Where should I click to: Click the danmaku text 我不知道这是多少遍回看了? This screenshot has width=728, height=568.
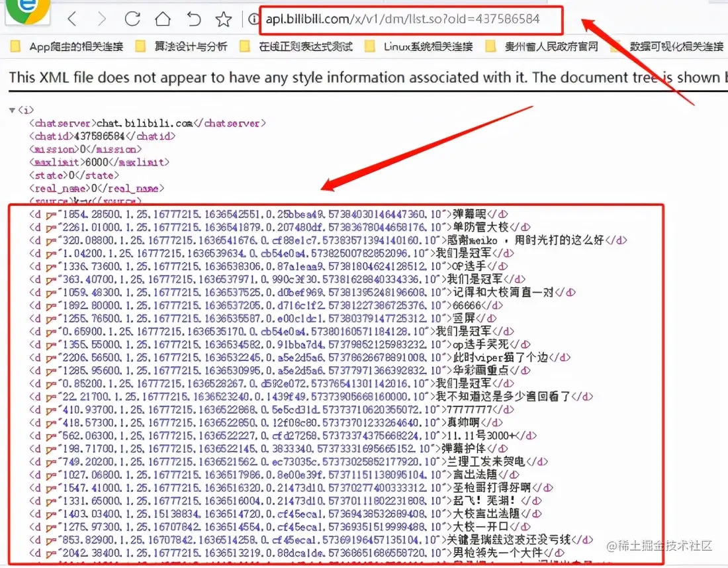503,396
